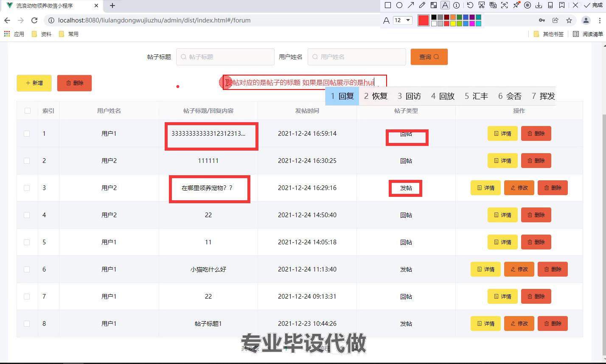Toggle the select-all checkbox in table header

click(28, 111)
